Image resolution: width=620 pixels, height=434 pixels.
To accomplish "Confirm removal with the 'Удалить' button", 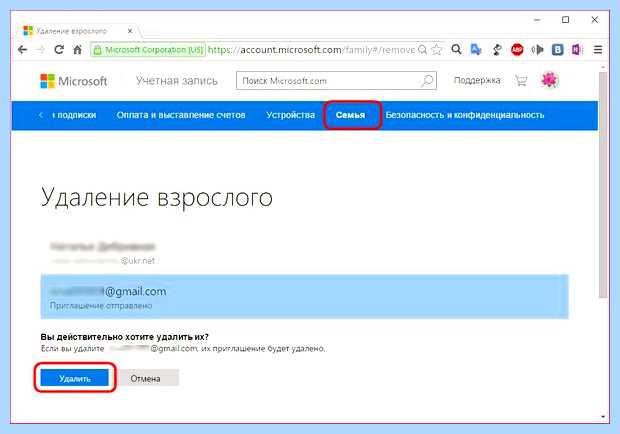I will pyautogui.click(x=75, y=378).
